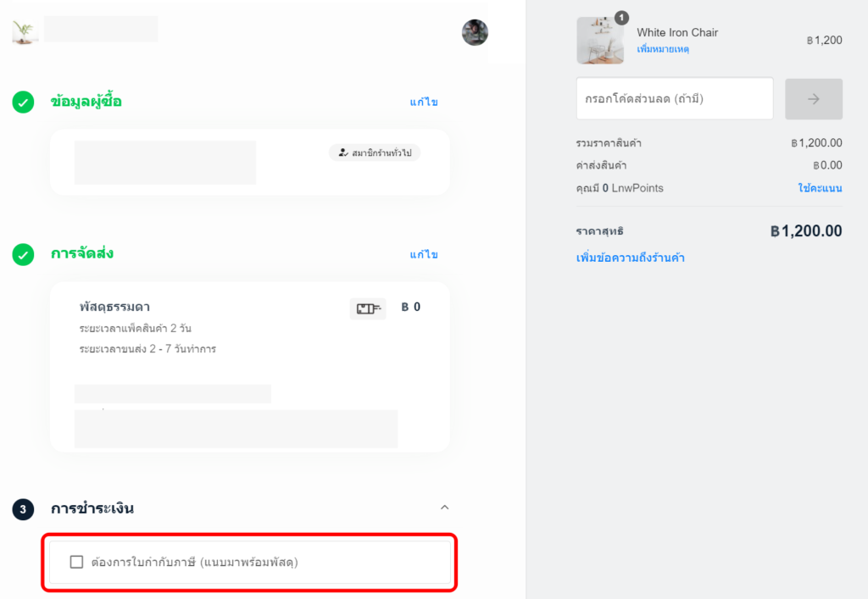Click the การชำระเงิน section heading

[92, 509]
